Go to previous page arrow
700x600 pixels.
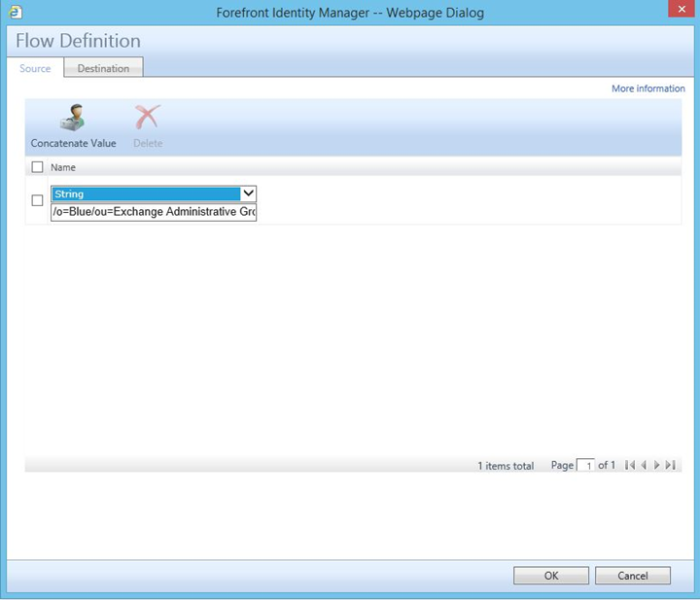pos(644,465)
